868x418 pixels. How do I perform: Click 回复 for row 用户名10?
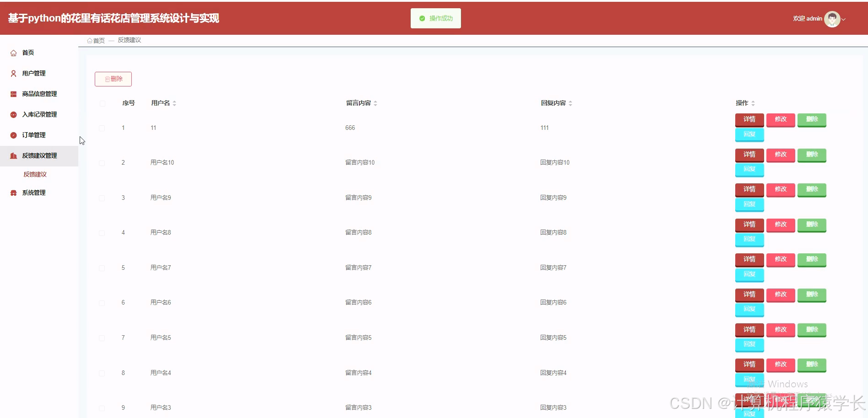[749, 169]
